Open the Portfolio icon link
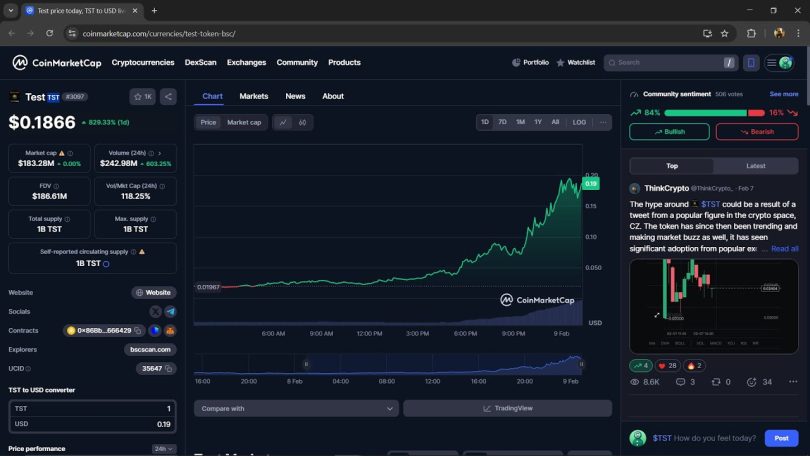 530,62
